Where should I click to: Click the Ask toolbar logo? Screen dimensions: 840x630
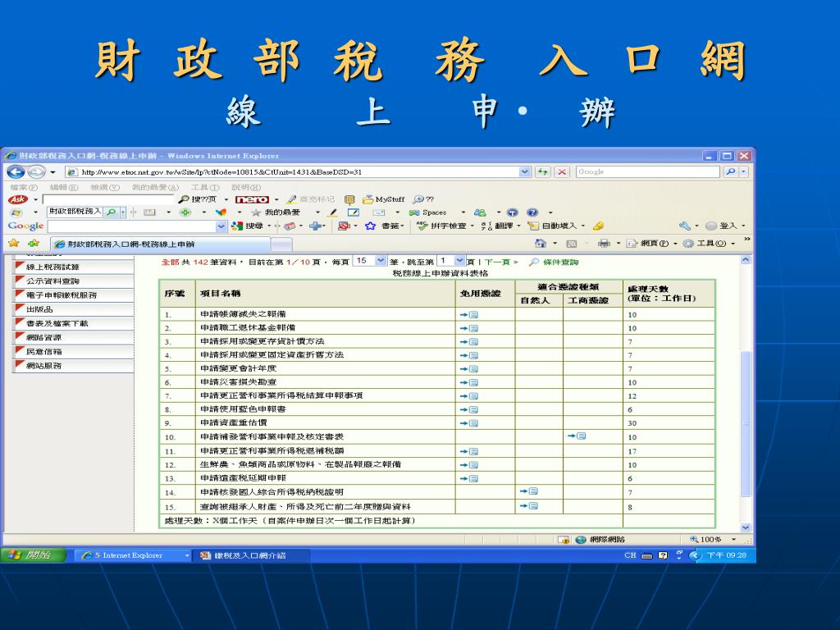tap(18, 199)
